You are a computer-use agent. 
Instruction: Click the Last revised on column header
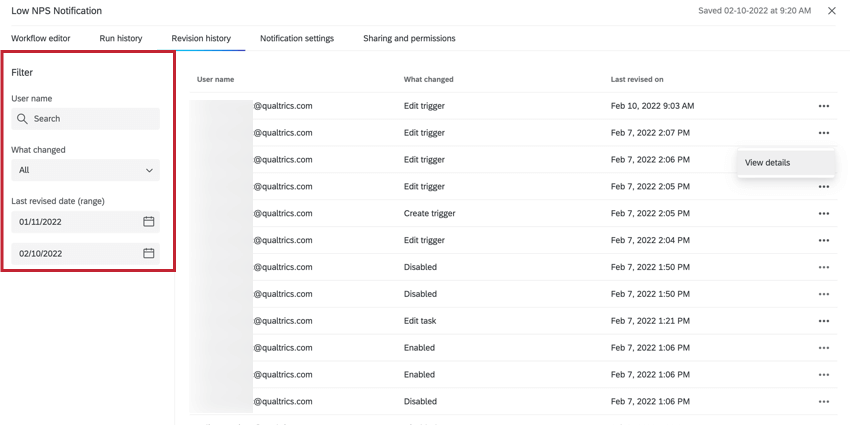tap(637, 79)
